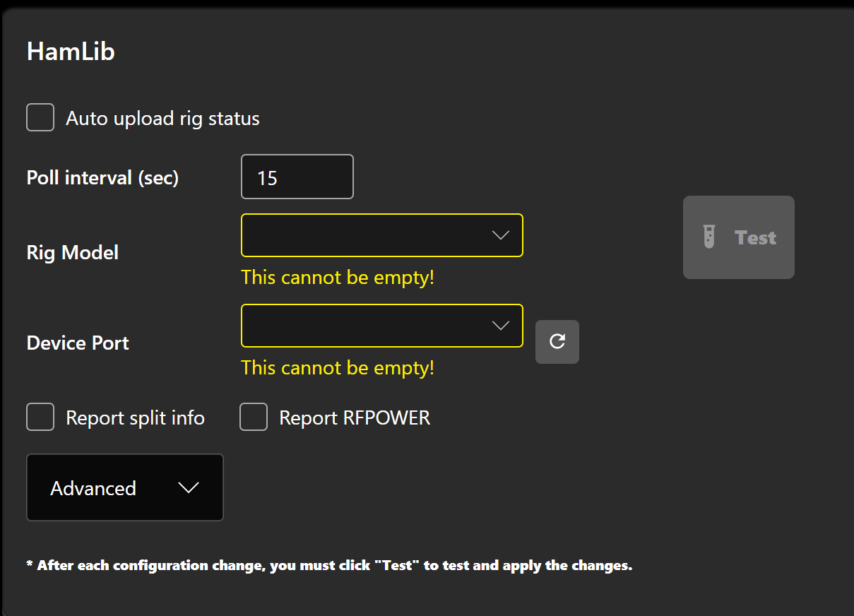Open the Device Port dropdown
This screenshot has height=616, width=854.
(382, 326)
